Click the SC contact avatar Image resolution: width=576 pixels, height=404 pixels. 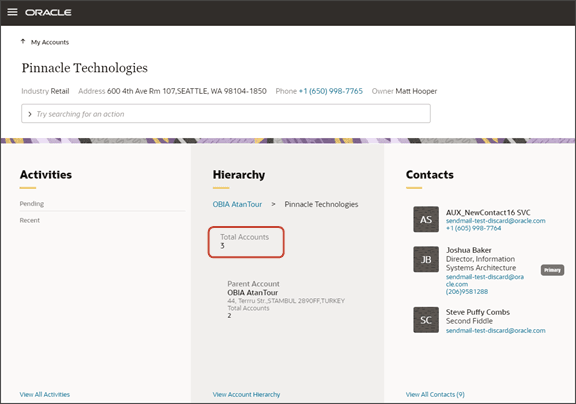click(x=426, y=320)
